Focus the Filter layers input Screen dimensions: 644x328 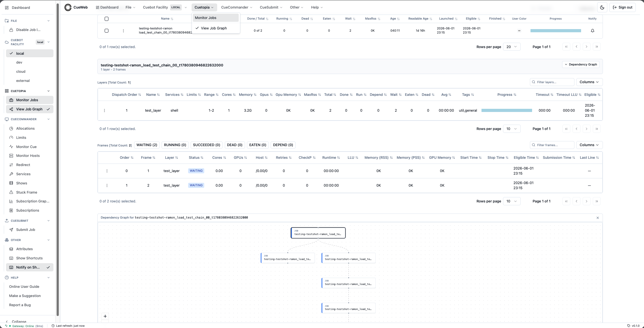point(552,82)
